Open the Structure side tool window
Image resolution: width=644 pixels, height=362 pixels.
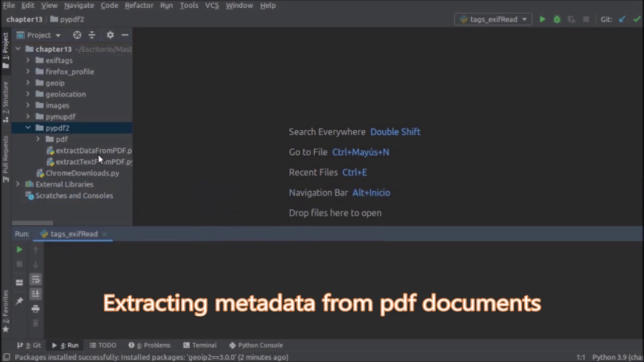(x=6, y=102)
